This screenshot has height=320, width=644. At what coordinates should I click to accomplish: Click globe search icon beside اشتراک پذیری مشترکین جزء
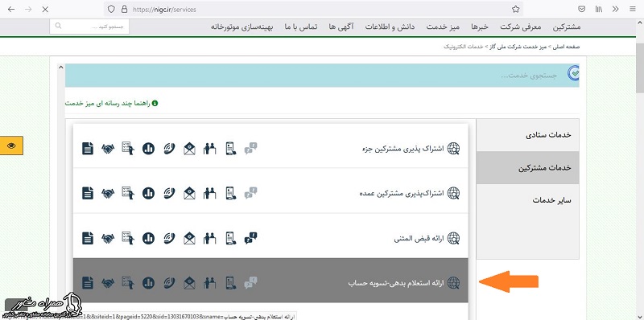tap(453, 148)
